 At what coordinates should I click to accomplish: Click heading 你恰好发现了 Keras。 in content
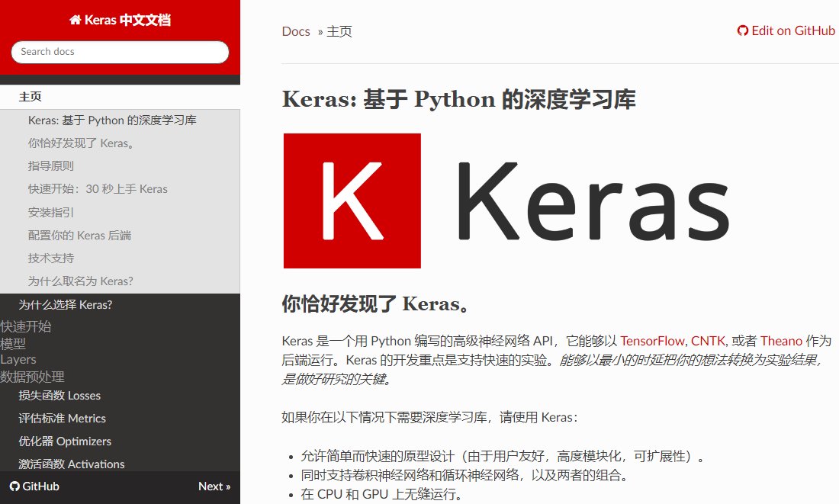pos(377,304)
